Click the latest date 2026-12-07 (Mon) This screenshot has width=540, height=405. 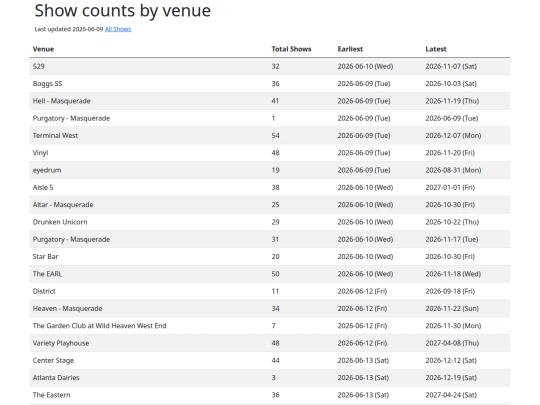pos(453,136)
